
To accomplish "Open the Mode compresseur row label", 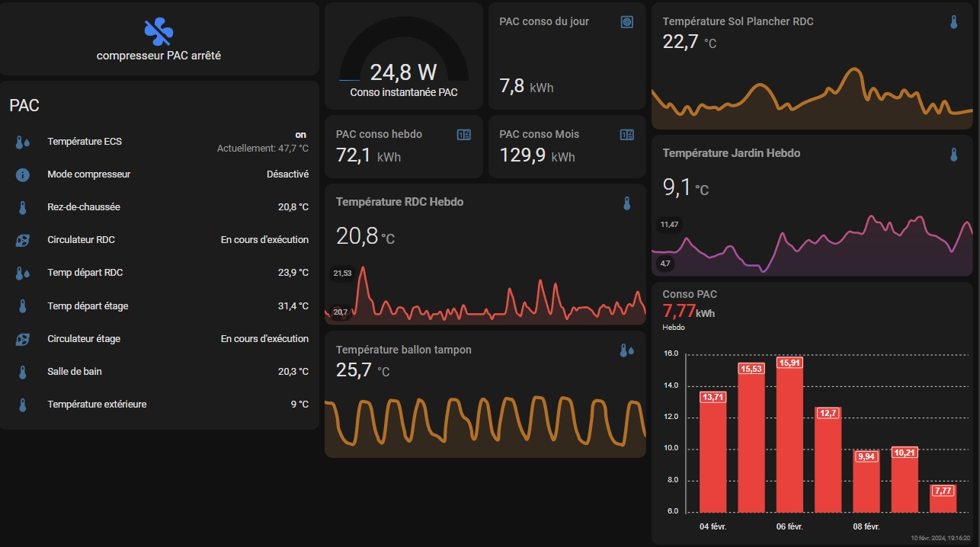I will point(89,174).
